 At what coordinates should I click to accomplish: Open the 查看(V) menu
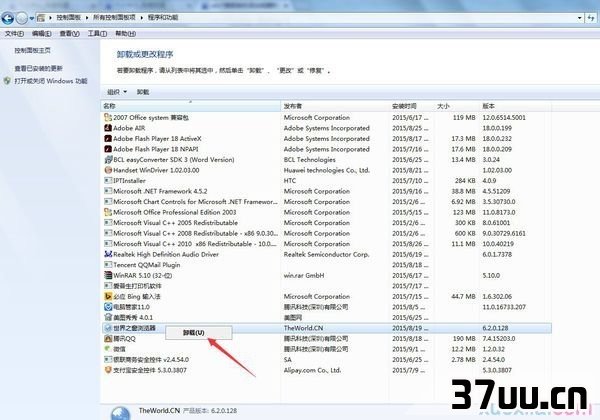[x=69, y=34]
